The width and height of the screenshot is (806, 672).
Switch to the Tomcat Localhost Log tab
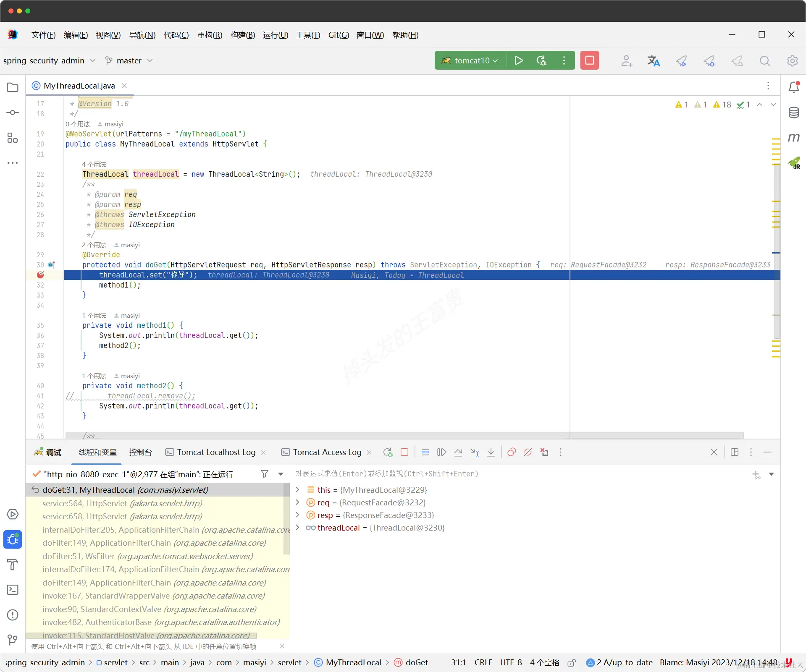(216, 452)
